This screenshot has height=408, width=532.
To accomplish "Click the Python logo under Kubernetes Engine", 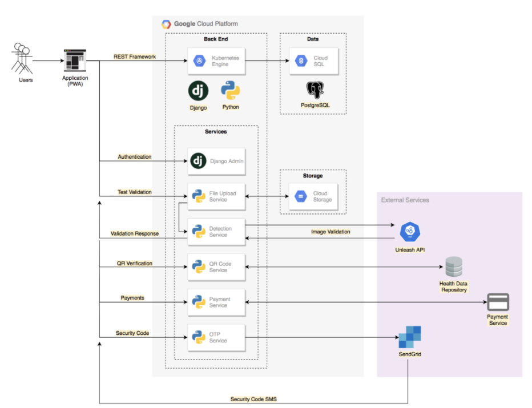I will click(231, 91).
